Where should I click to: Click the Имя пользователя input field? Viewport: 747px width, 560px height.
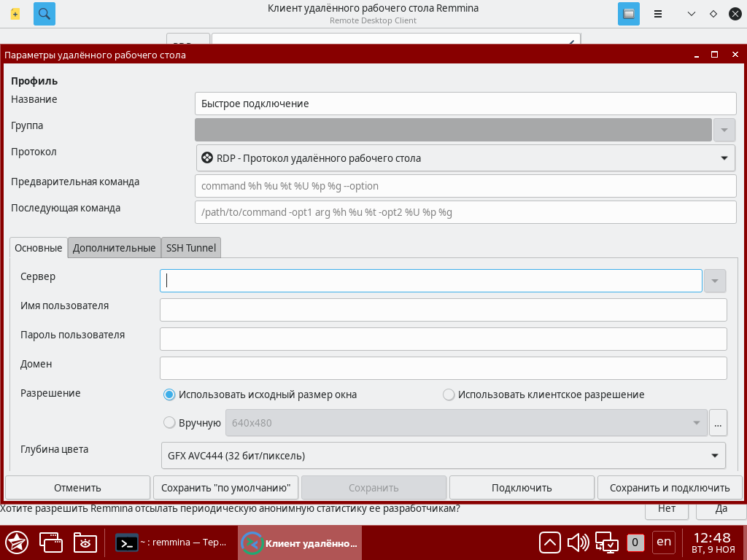pyautogui.click(x=443, y=310)
